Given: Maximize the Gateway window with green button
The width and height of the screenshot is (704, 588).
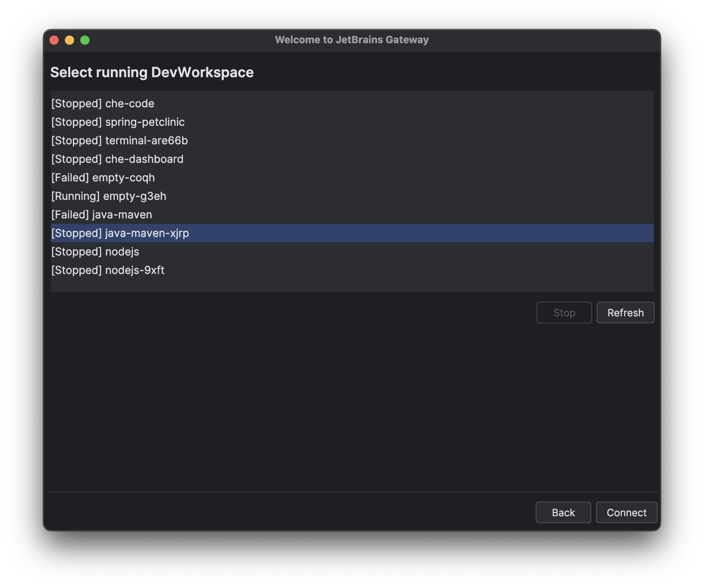Looking at the screenshot, I should point(85,40).
